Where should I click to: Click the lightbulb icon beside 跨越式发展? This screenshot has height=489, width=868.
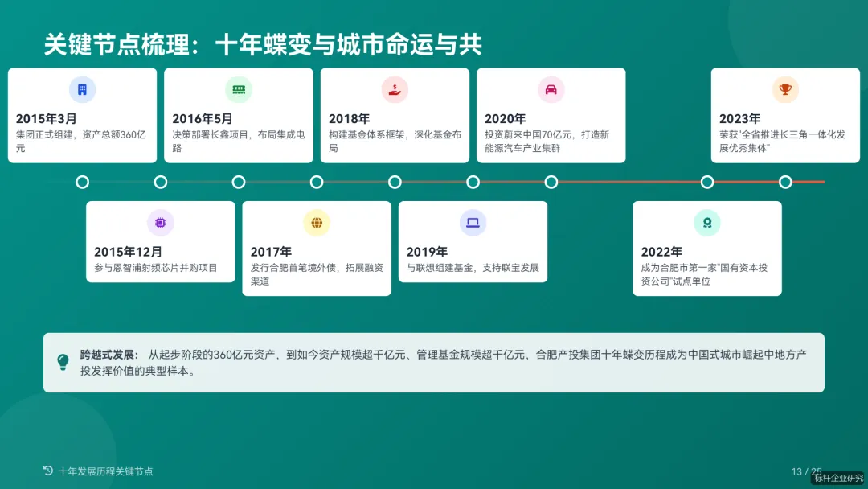point(63,362)
